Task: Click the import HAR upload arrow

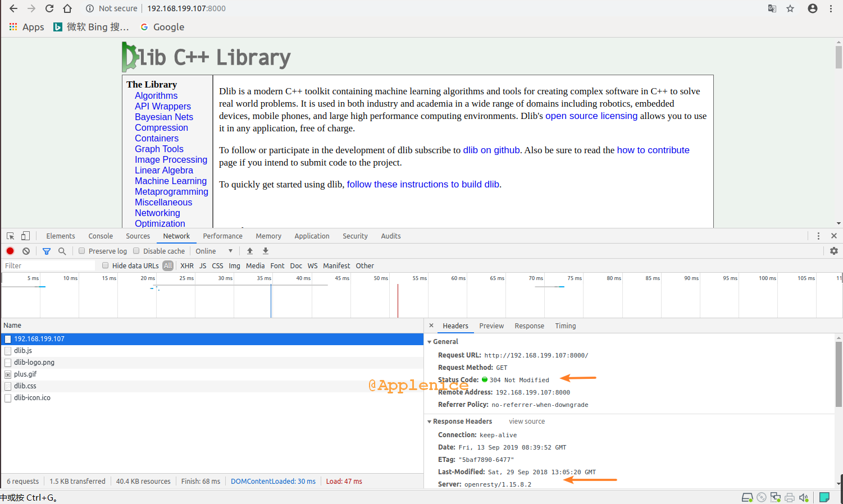Action: coord(250,251)
